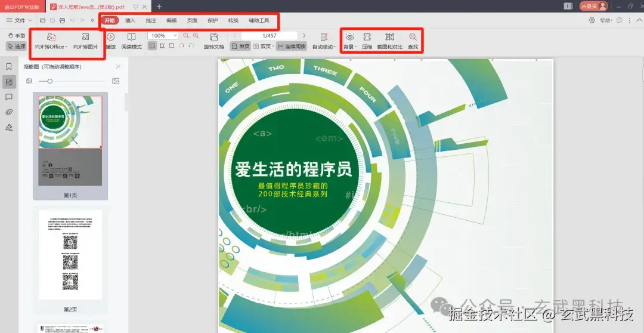Switch to 辅助工具 ribbon tab
This screenshot has height=333, width=644.
tap(259, 20)
